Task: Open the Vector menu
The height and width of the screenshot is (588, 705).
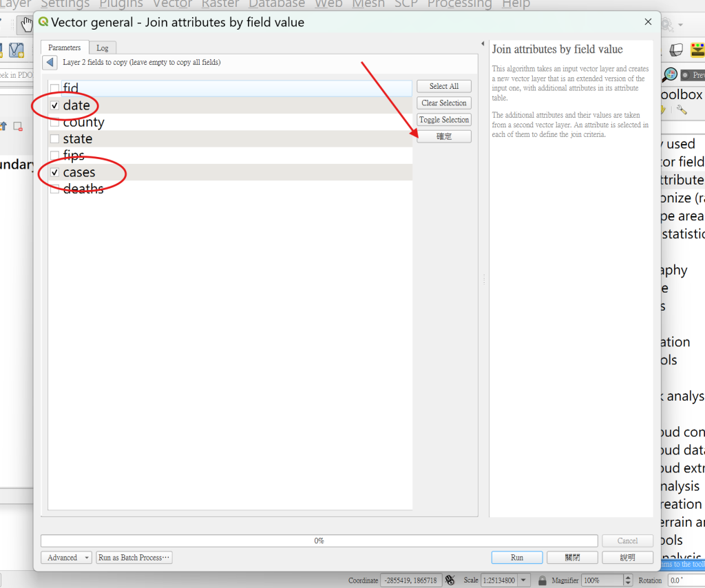Action: coord(172,4)
